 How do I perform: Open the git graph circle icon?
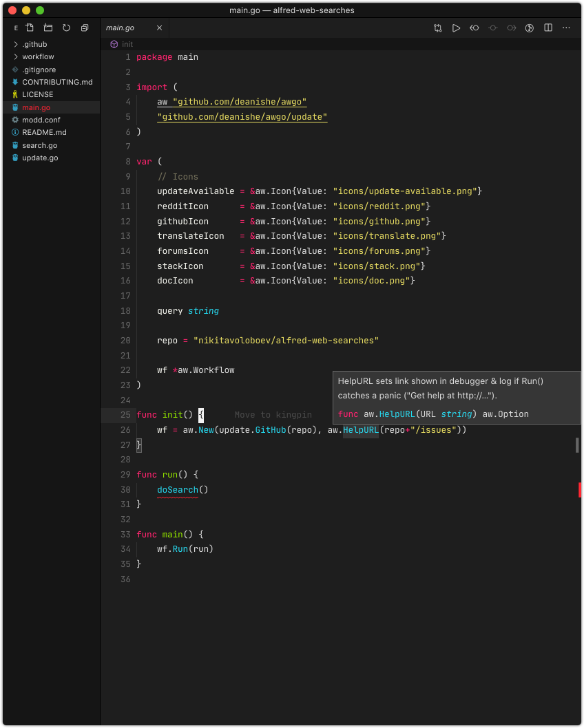[x=529, y=28]
